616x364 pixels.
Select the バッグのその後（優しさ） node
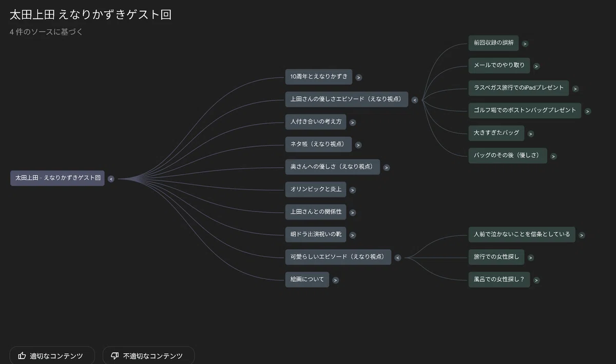point(508,156)
